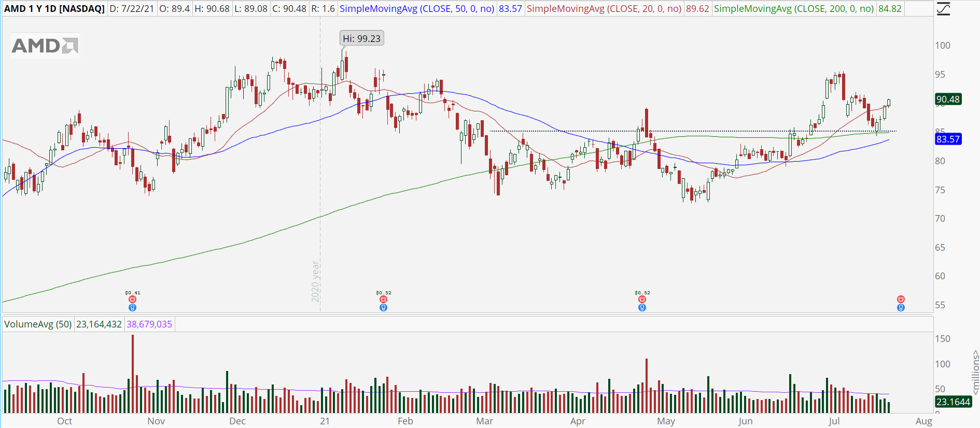The width and height of the screenshot is (980, 428).
Task: Click the 60 price axis label
Action: (x=940, y=276)
